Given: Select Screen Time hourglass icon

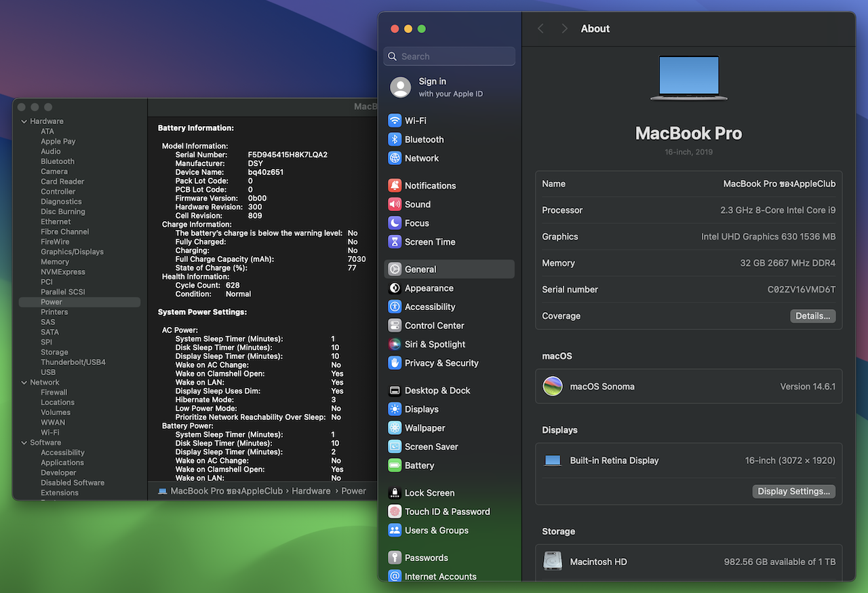Looking at the screenshot, I should click(395, 242).
